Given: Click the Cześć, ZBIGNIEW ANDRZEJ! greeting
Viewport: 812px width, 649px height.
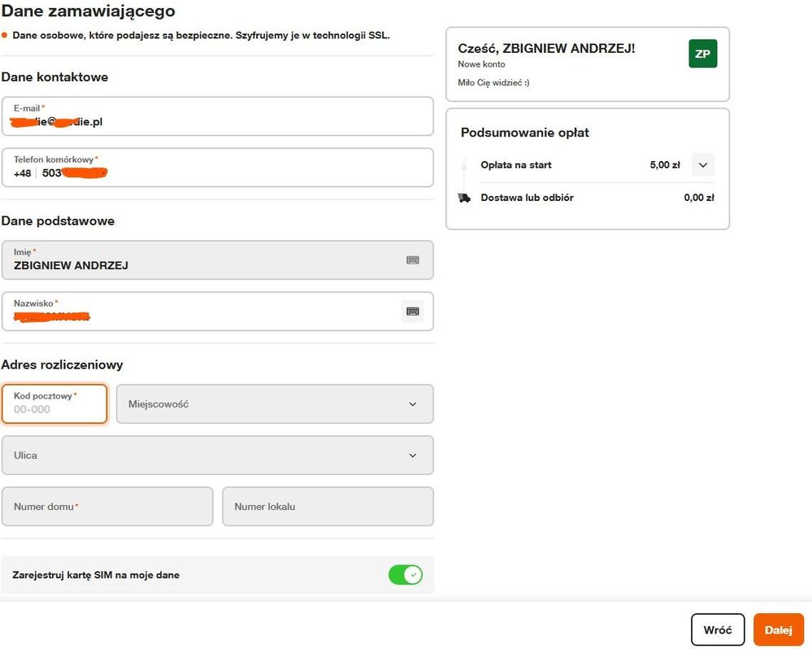Looking at the screenshot, I should pos(546,49).
